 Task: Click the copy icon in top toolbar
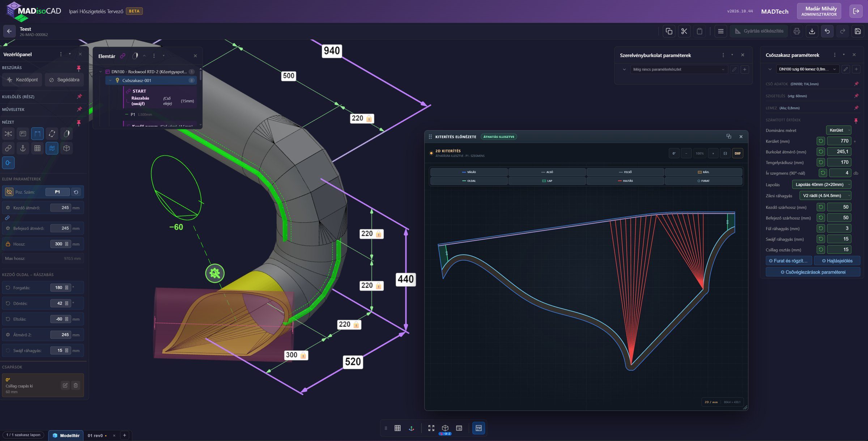pyautogui.click(x=669, y=31)
